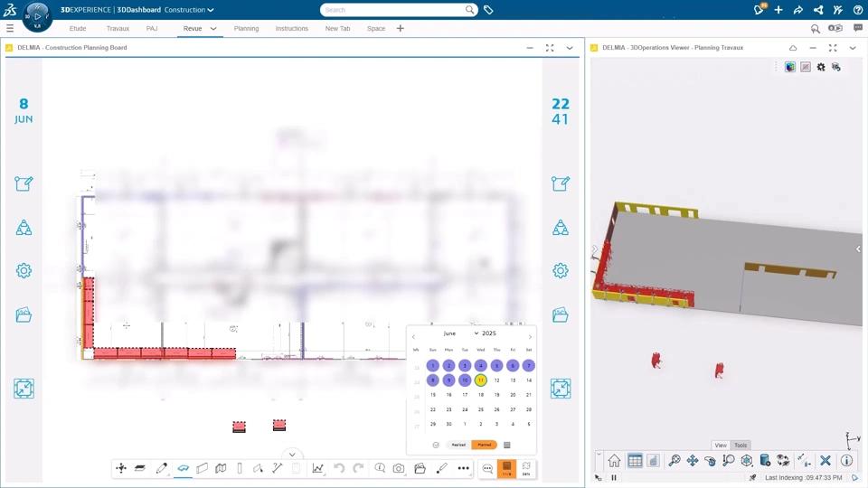The width and height of the screenshot is (868, 488).
Task: Go to next month in calendar
Action: click(x=530, y=337)
